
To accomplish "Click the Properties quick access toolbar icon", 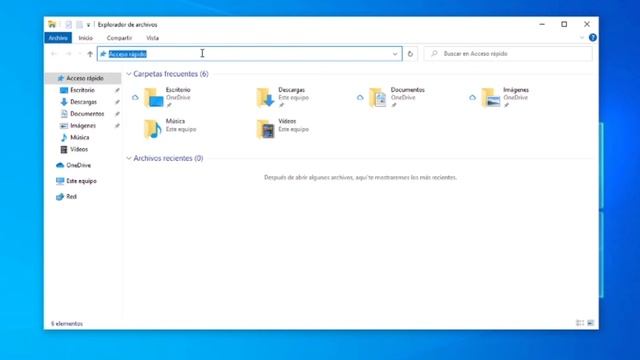I will (x=68, y=25).
